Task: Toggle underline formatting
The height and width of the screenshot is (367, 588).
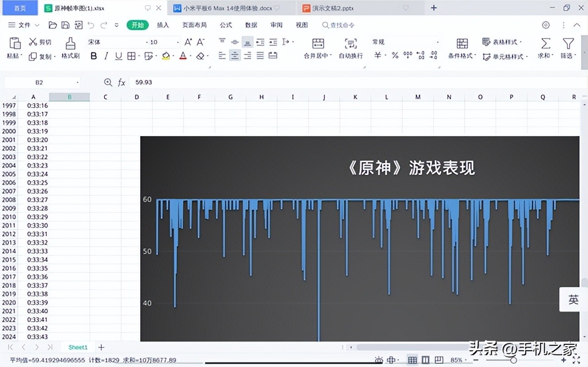Action: (119, 56)
